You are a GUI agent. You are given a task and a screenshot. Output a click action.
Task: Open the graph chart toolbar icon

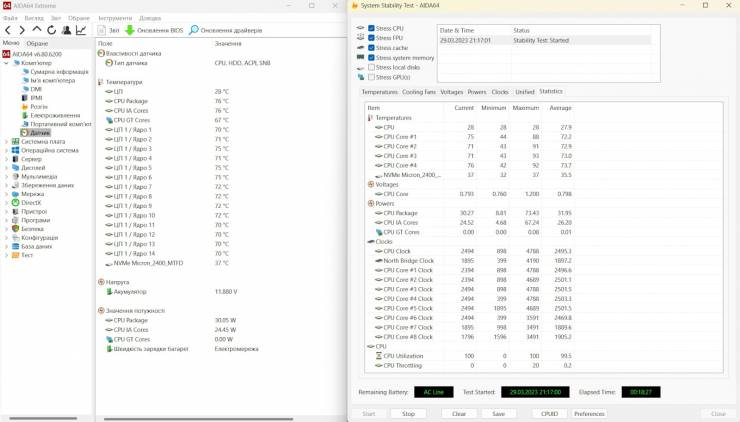pos(81,30)
